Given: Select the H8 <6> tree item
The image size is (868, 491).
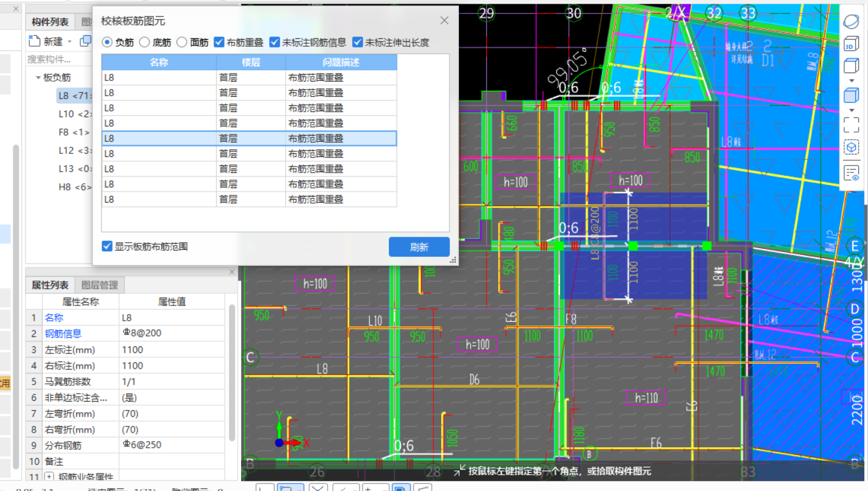Looking at the screenshot, I should [74, 187].
